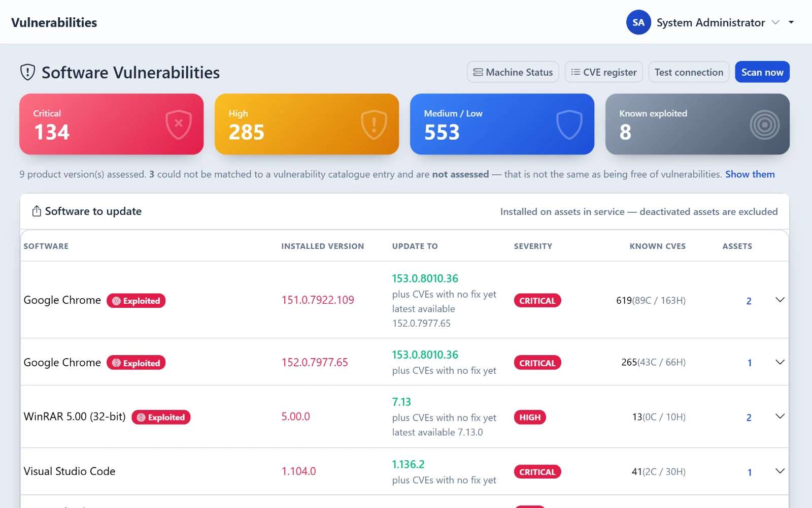Select the Critical 134 summary card
This screenshot has height=508, width=812.
click(112, 124)
